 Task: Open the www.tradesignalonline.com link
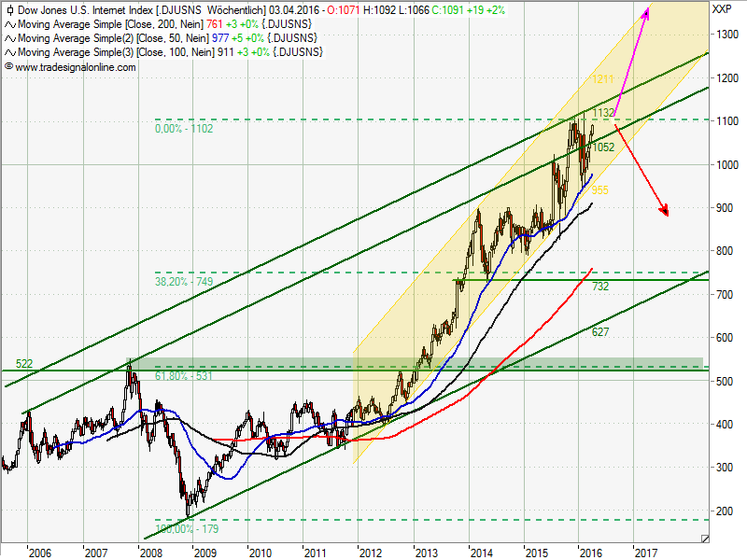coord(76,67)
